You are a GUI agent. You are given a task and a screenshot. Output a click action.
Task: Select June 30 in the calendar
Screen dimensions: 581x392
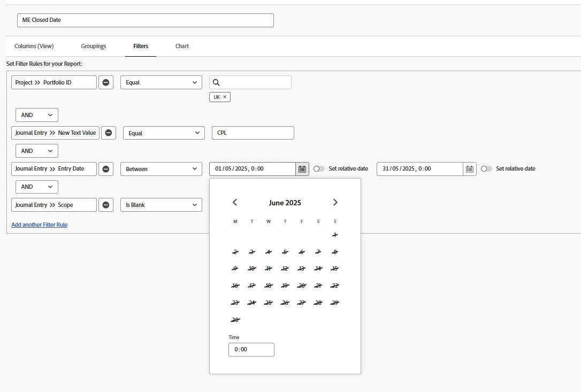[235, 320]
